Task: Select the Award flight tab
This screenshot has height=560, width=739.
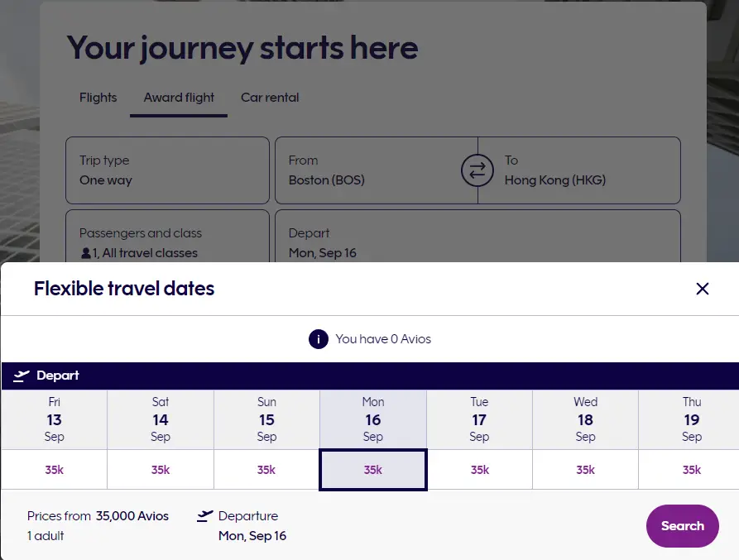Action: [179, 98]
